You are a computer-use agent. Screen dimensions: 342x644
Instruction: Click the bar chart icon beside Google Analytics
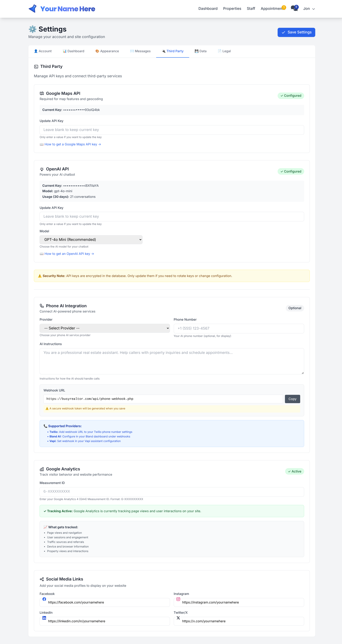42,469
